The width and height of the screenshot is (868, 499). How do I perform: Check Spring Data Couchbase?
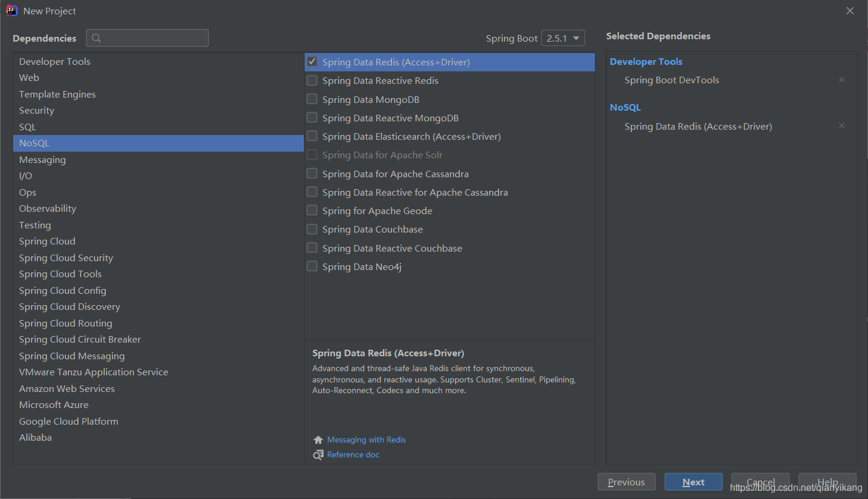tap(312, 229)
